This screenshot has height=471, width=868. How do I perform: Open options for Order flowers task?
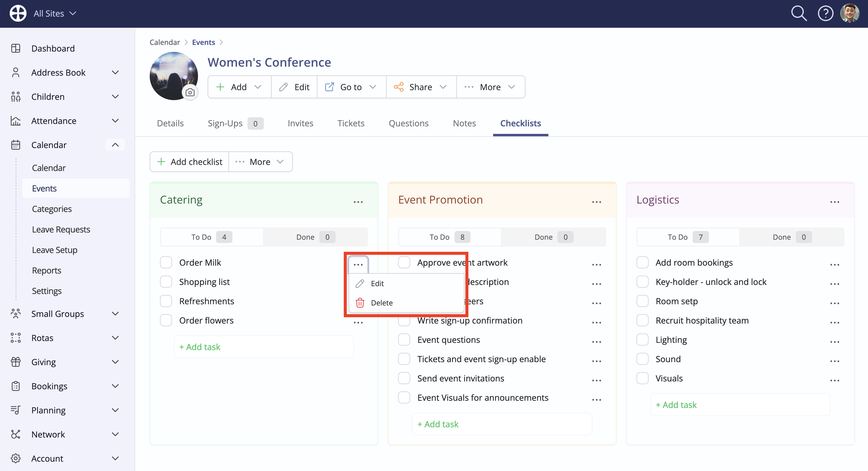[x=358, y=322]
